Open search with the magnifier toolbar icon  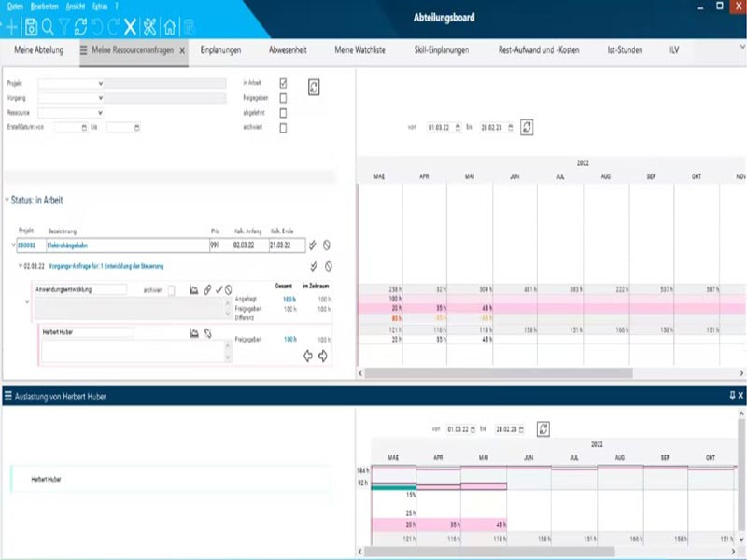pos(48,27)
